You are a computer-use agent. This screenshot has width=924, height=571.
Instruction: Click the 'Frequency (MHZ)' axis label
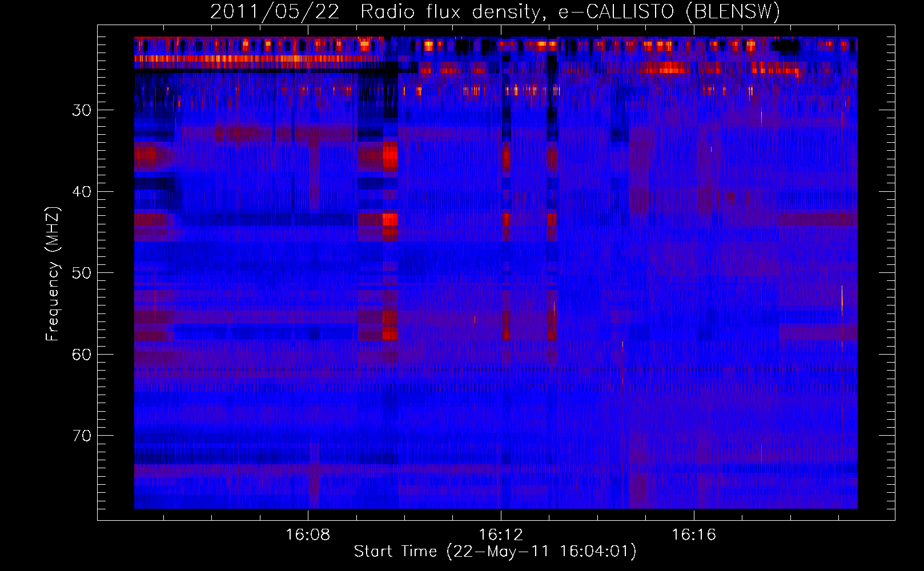53,274
